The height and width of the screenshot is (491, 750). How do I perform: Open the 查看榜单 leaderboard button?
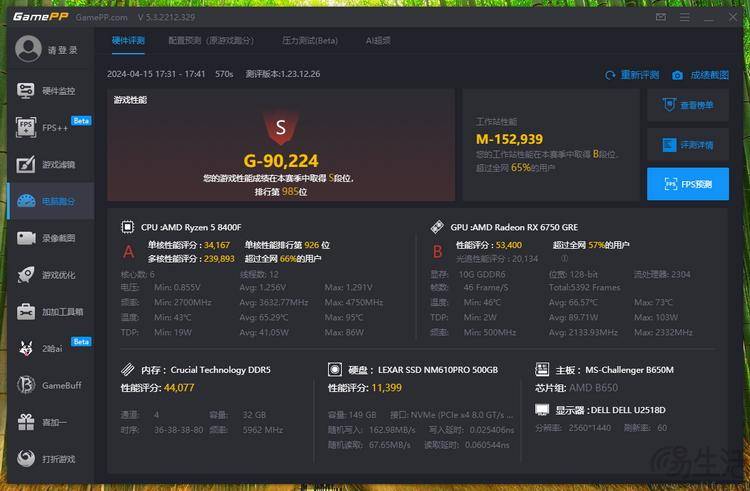[x=688, y=105]
